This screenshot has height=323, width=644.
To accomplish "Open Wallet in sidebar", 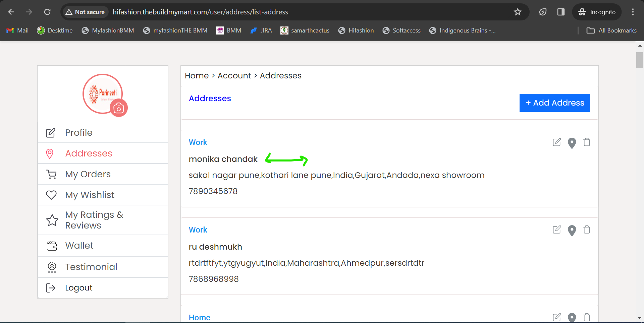I will [103, 246].
